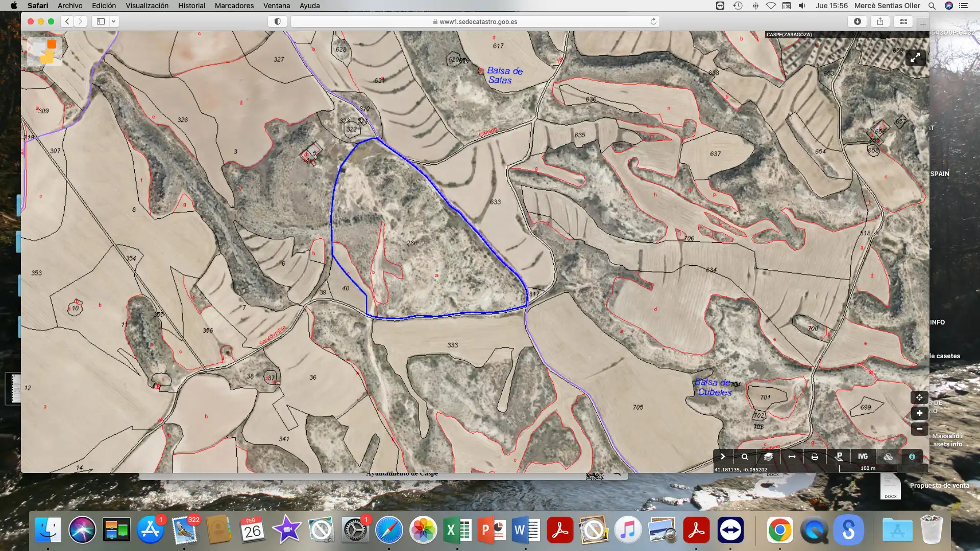The image size is (980, 551).
Task: Toggle map fullscreen mode
Action: coord(916,58)
